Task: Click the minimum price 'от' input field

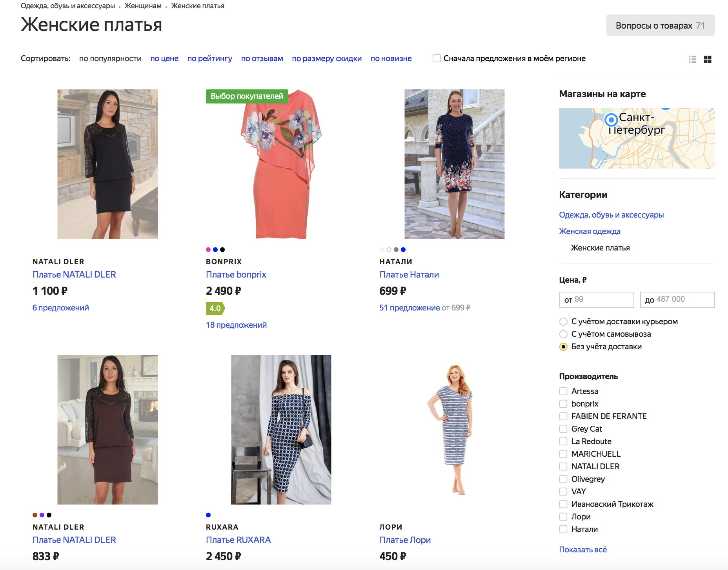Action: (x=596, y=300)
